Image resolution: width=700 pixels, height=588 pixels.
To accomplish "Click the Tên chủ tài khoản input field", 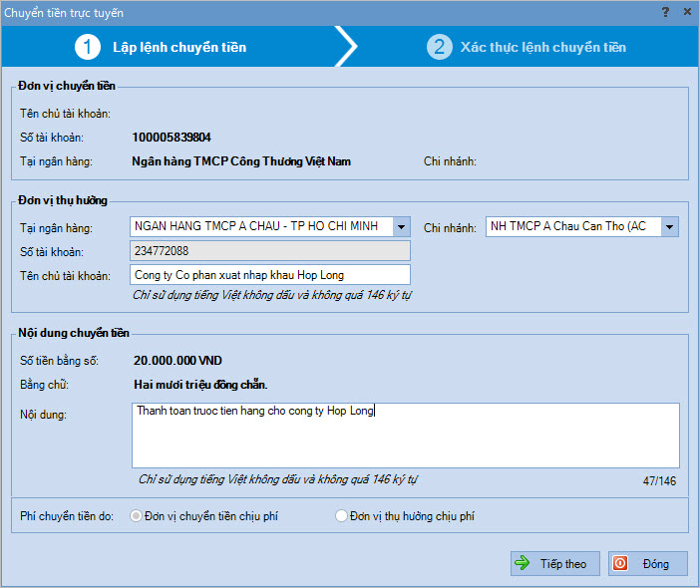I will click(x=269, y=275).
